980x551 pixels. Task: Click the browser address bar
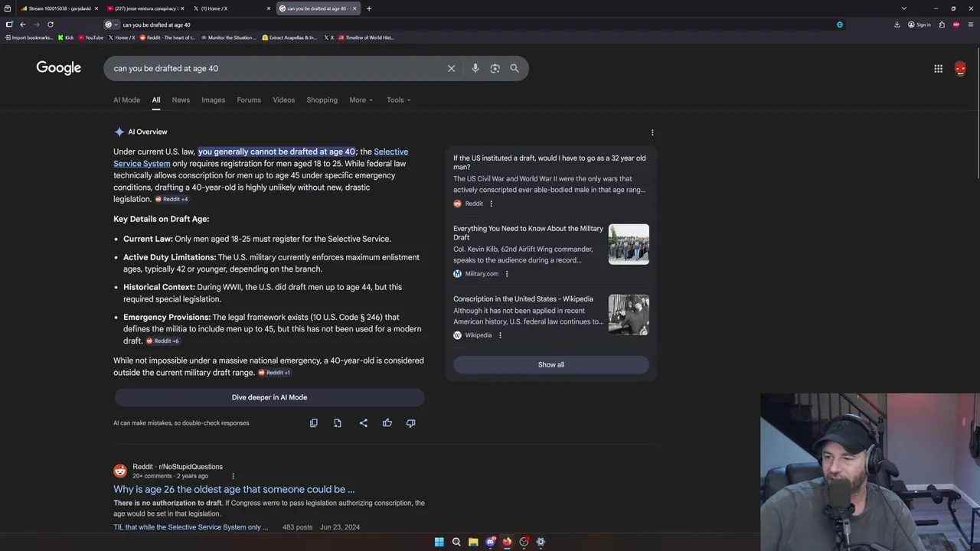pyautogui.click(x=475, y=24)
